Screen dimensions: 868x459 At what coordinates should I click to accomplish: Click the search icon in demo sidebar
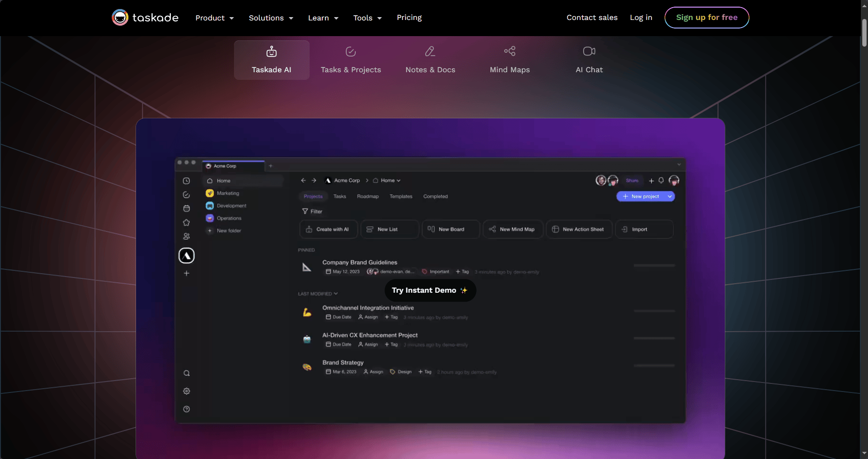pyautogui.click(x=186, y=373)
